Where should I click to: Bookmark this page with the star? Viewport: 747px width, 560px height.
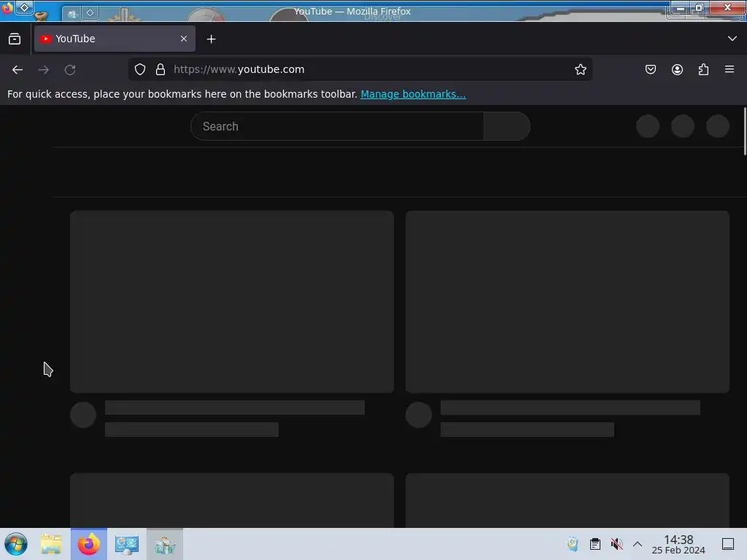580,69
